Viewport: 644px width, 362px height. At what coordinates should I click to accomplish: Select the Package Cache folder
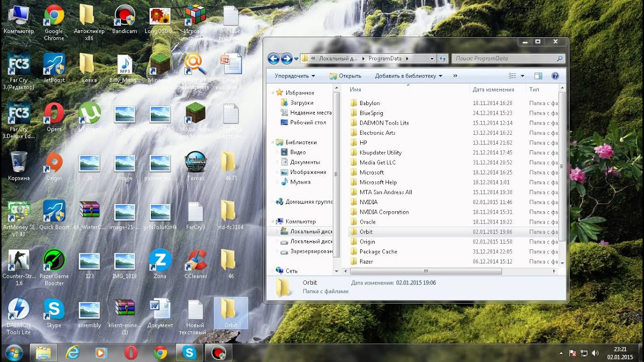click(x=374, y=251)
